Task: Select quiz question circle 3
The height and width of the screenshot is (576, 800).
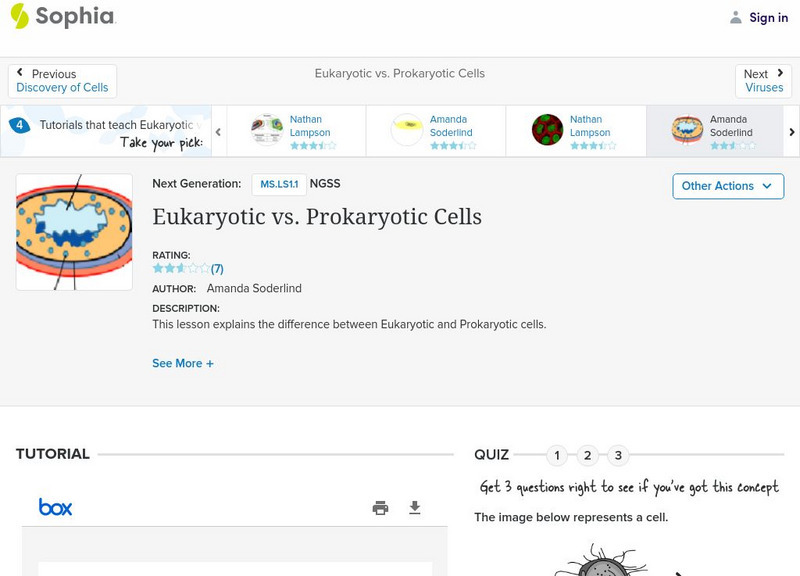Action: pyautogui.click(x=619, y=455)
